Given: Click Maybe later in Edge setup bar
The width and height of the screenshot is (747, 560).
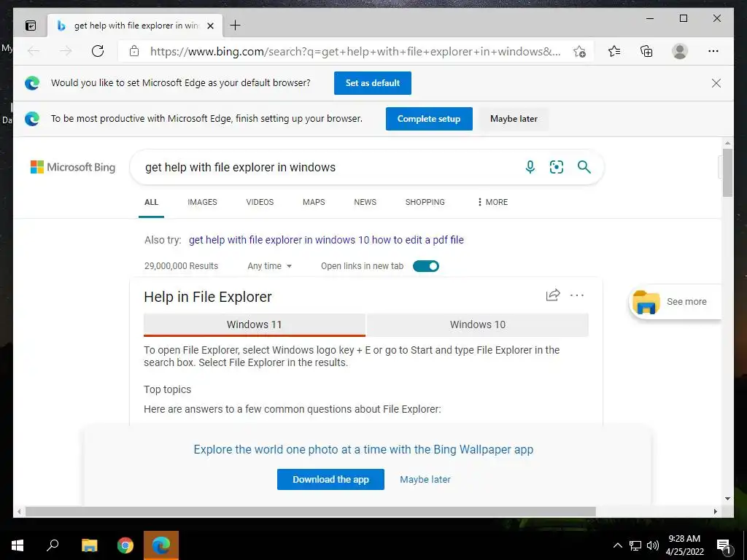Looking at the screenshot, I should pyautogui.click(x=514, y=119).
